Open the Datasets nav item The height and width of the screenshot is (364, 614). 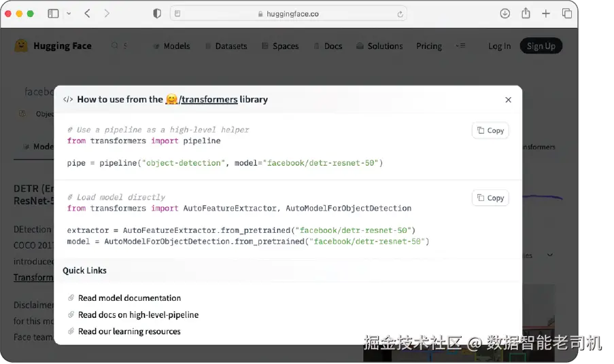click(226, 46)
